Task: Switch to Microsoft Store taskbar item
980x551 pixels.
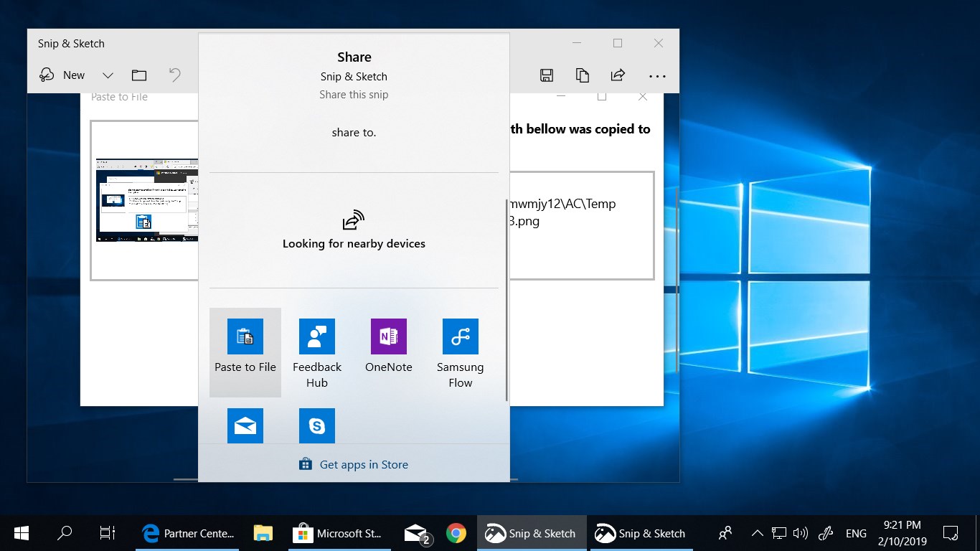Action: (338, 533)
